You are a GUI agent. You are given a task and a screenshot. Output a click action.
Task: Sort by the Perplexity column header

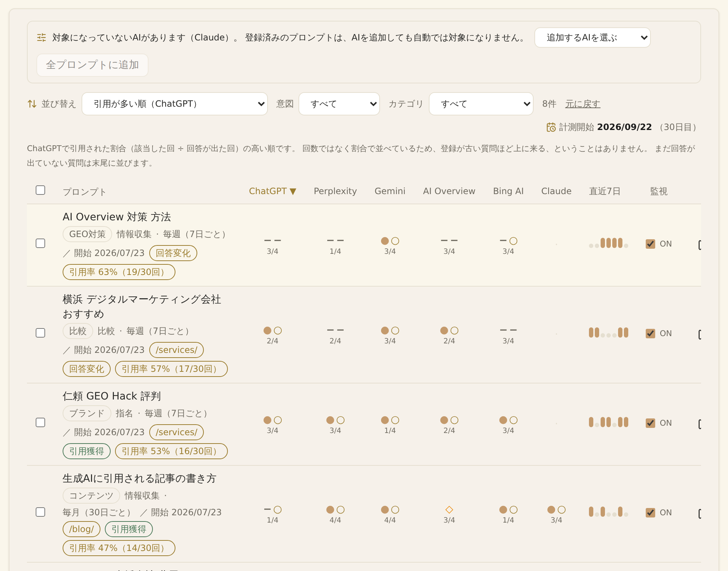click(x=335, y=191)
